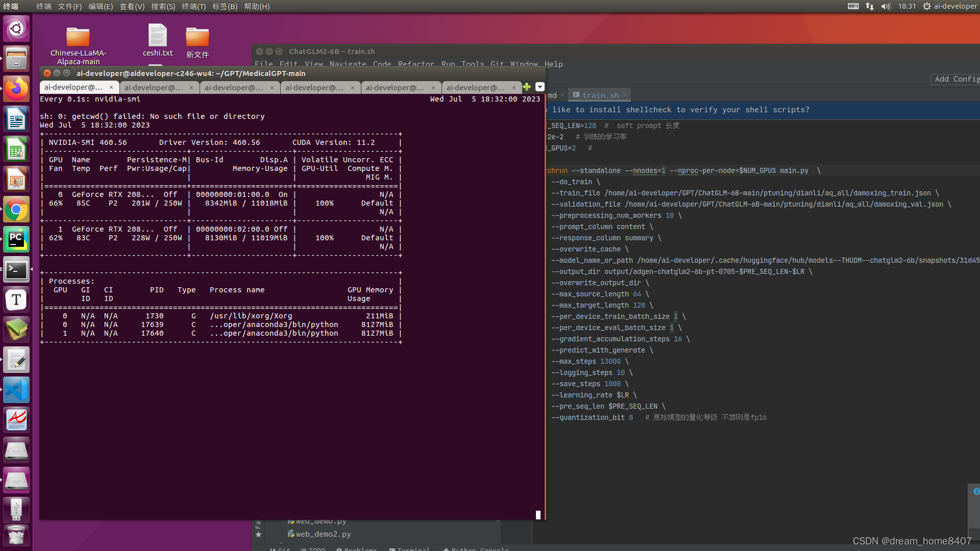Select the train.sh editor tab in PyCharm
Image resolution: width=980 pixels, height=551 pixels.
(x=600, y=95)
